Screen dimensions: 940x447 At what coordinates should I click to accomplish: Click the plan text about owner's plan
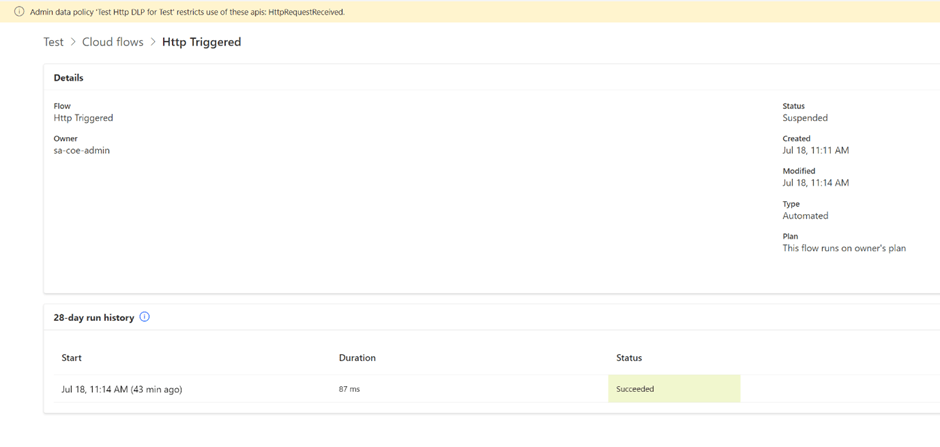844,248
